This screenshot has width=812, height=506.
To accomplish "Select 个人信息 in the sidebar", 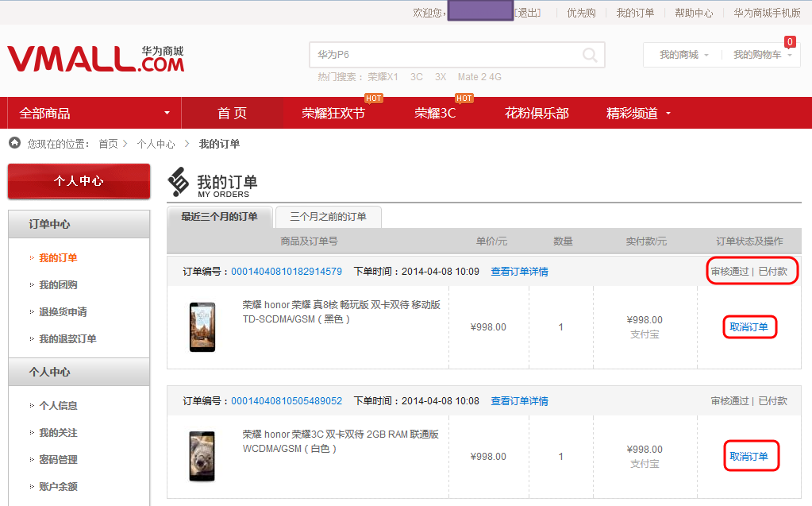I will pyautogui.click(x=58, y=405).
